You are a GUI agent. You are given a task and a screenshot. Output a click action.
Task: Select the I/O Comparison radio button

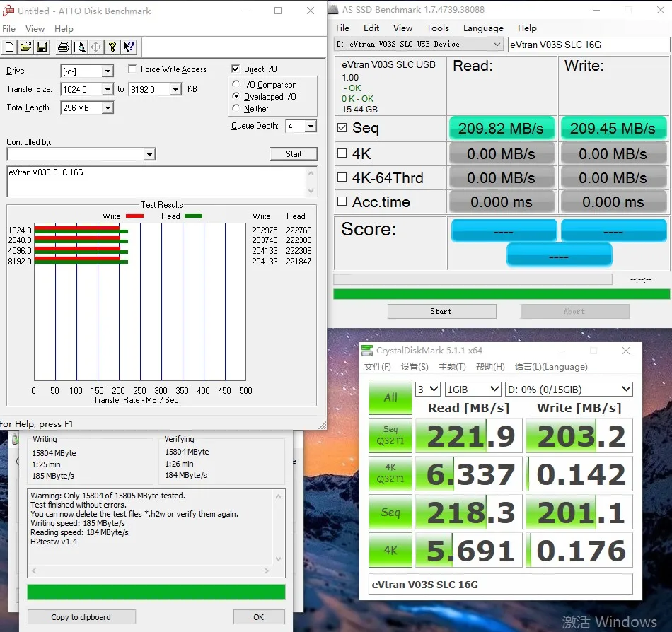[236, 84]
